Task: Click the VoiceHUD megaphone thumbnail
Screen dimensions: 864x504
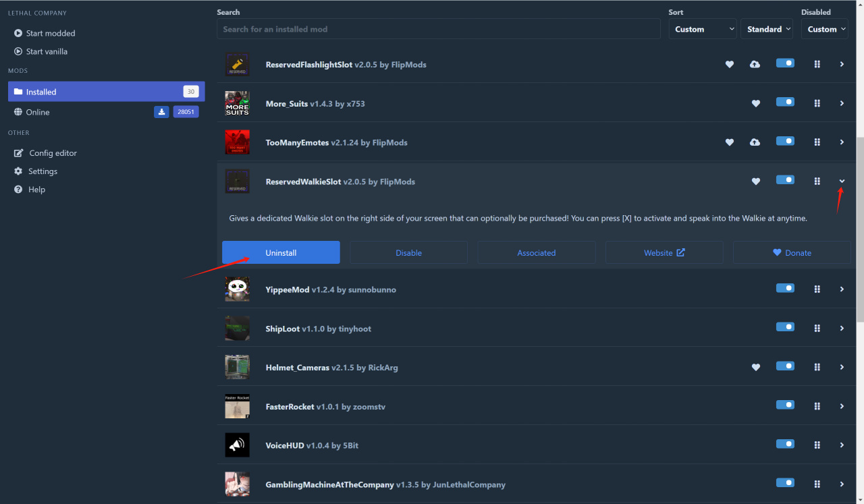Action: (237, 445)
